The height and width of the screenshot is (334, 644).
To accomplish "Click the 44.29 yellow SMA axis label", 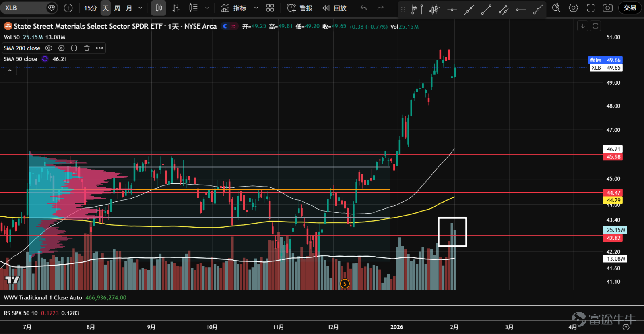I will pyautogui.click(x=613, y=200).
